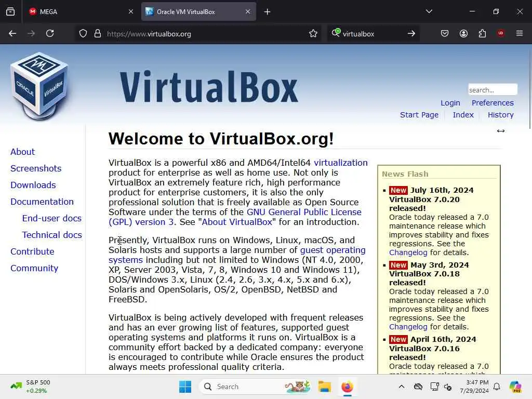
Task: Click the Welcome to VirtualBox.org! heading
Action: 221,139
